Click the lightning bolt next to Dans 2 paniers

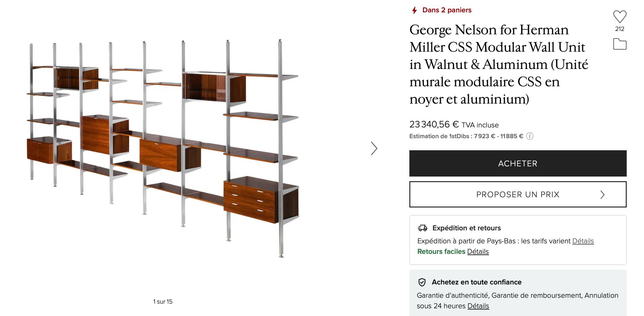coord(414,10)
